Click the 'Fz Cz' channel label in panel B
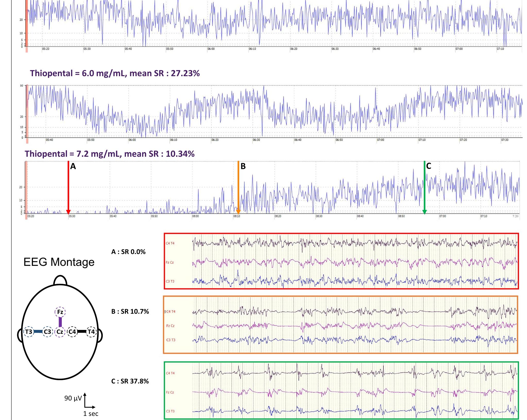The height and width of the screenshot is (420, 527). coord(170,326)
